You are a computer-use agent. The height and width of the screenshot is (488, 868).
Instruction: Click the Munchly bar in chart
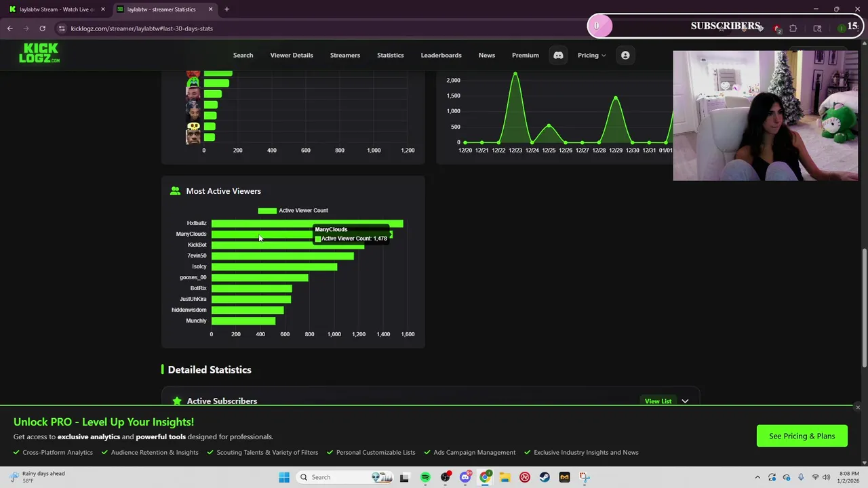243,321
